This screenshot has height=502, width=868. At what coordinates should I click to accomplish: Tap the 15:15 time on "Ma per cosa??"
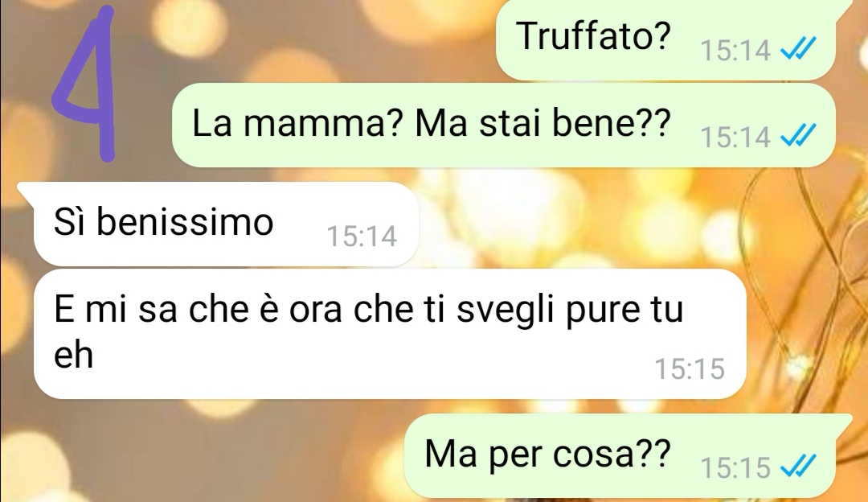pos(735,467)
